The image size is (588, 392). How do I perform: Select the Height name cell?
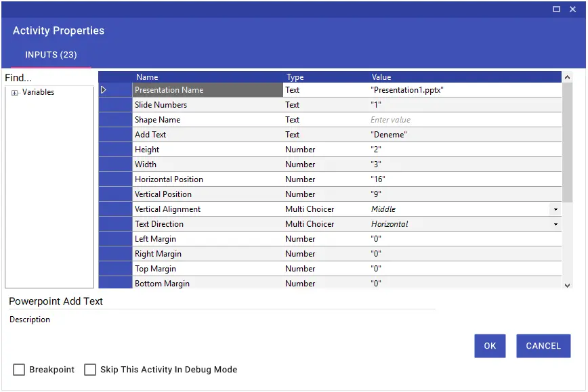coord(208,150)
